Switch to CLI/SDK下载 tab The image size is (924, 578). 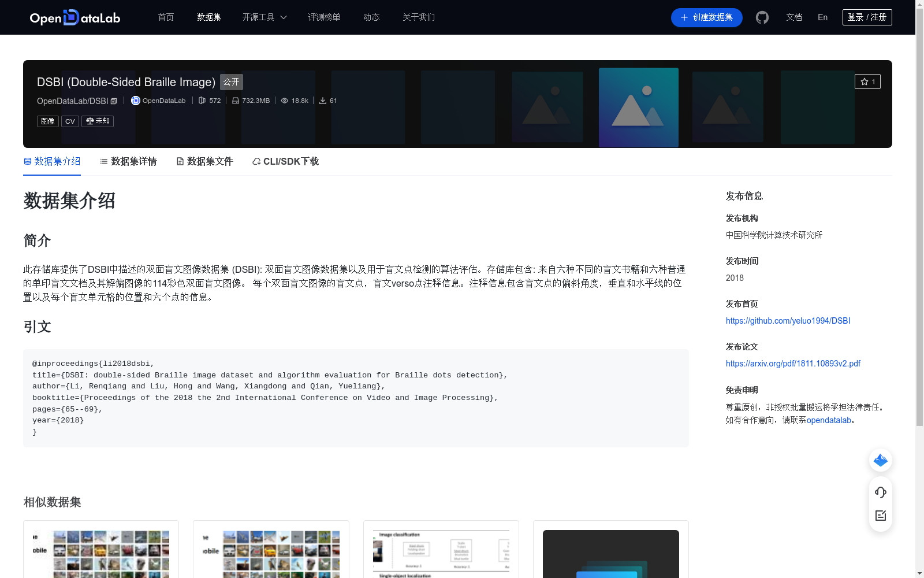coord(285,161)
